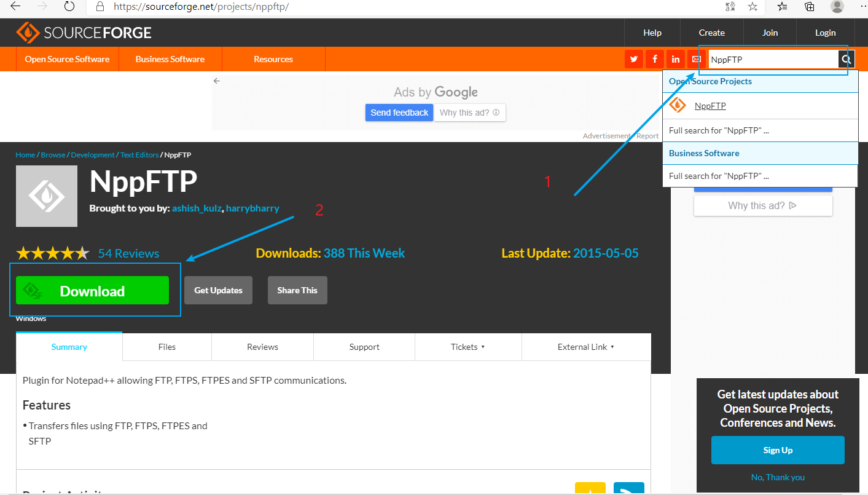Click Why this ad? in sidebar ad
868x495 pixels.
tap(763, 205)
